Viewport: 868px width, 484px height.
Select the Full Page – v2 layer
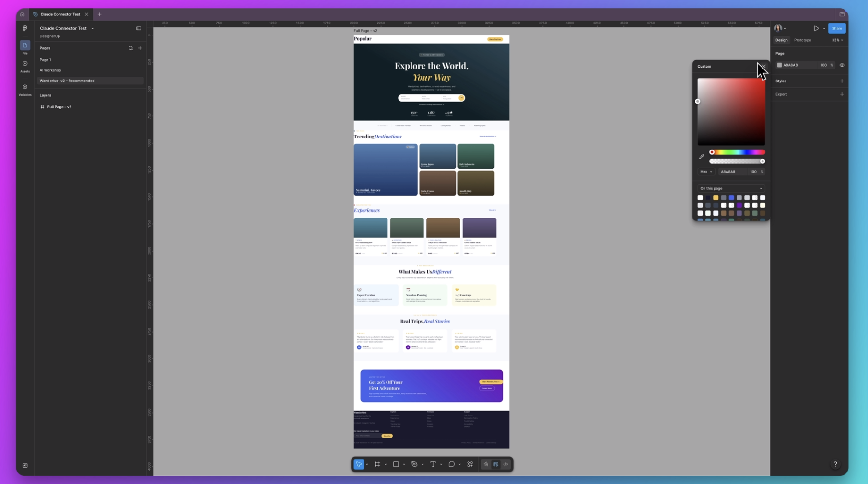click(x=59, y=107)
